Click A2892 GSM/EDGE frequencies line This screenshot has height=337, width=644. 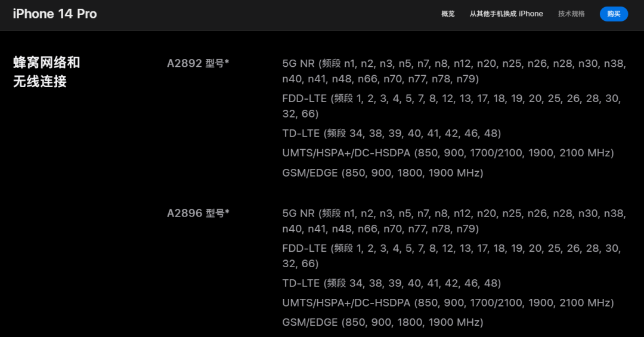pyautogui.click(x=382, y=172)
